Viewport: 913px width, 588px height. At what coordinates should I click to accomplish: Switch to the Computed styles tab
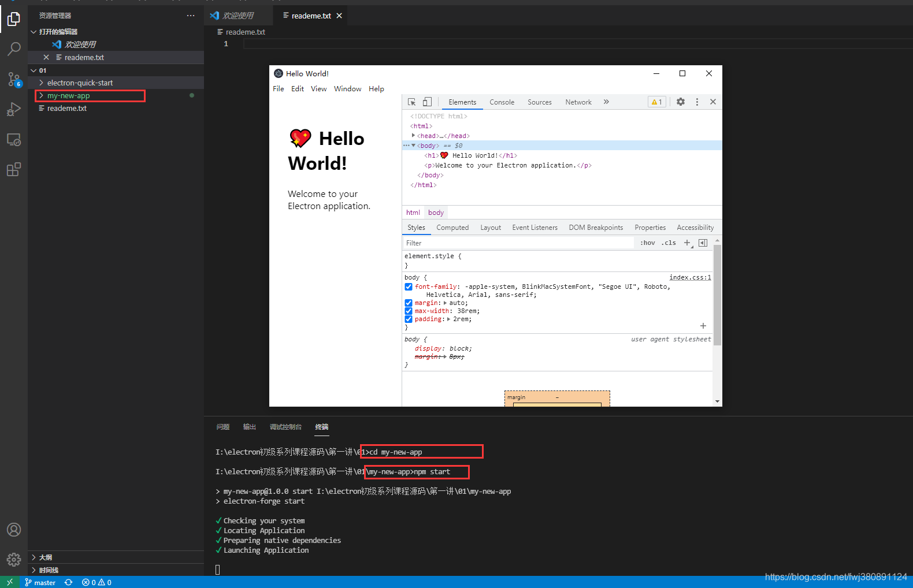[452, 228]
